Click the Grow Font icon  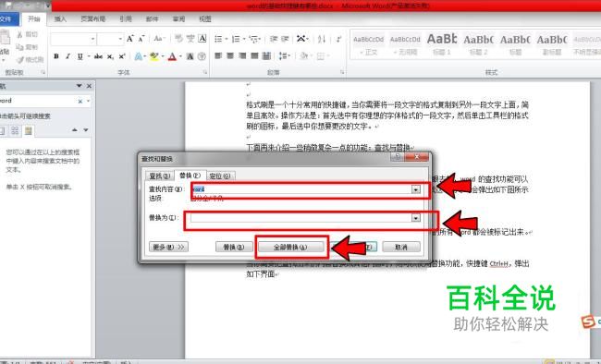130,39
